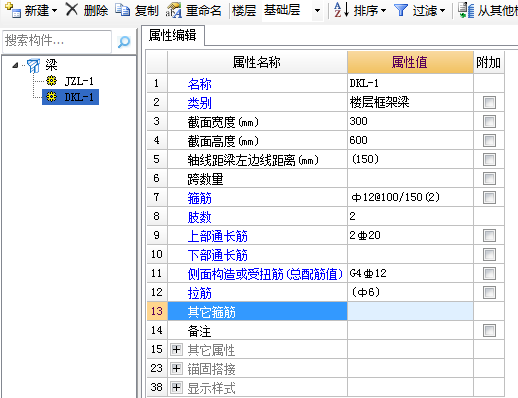Open the 新建 dropdown arrow

click(x=54, y=11)
